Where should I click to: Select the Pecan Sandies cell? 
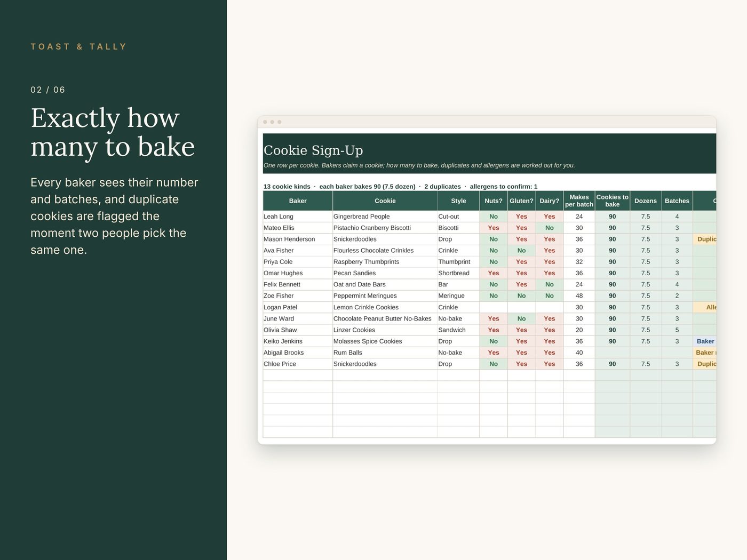click(385, 273)
